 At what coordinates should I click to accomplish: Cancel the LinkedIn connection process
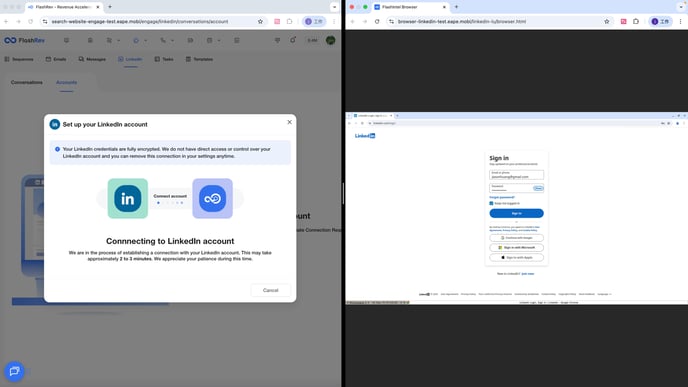270,290
